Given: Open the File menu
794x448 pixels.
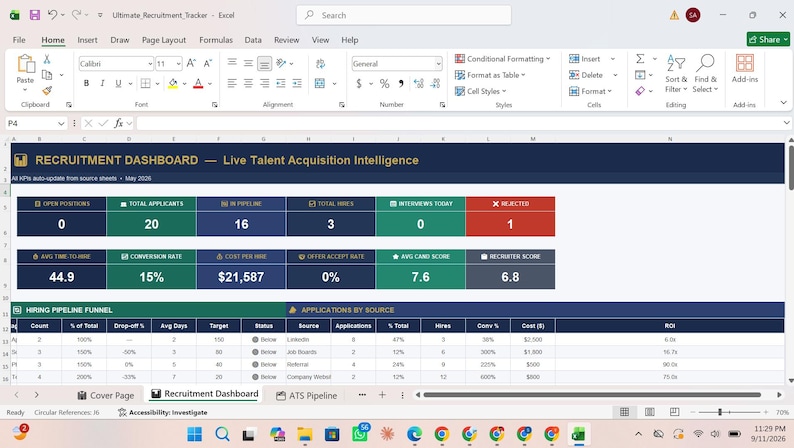Looking at the screenshot, I should point(19,40).
